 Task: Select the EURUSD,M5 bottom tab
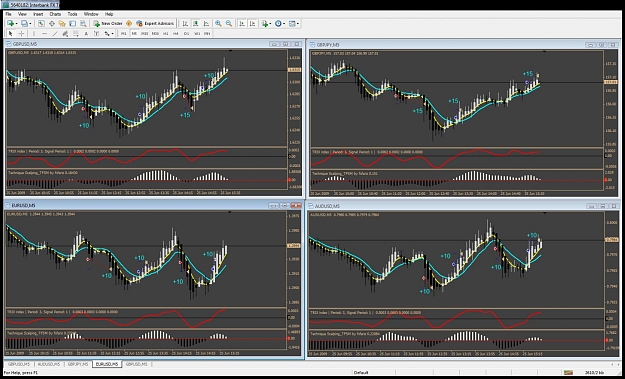[106, 364]
